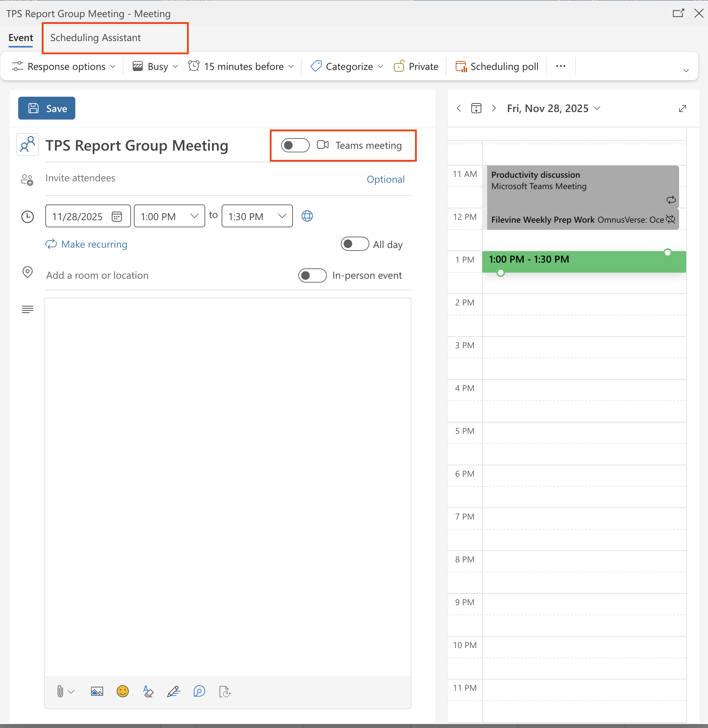This screenshot has height=728, width=708.
Task: Click the time zone globe icon
Action: tap(307, 216)
